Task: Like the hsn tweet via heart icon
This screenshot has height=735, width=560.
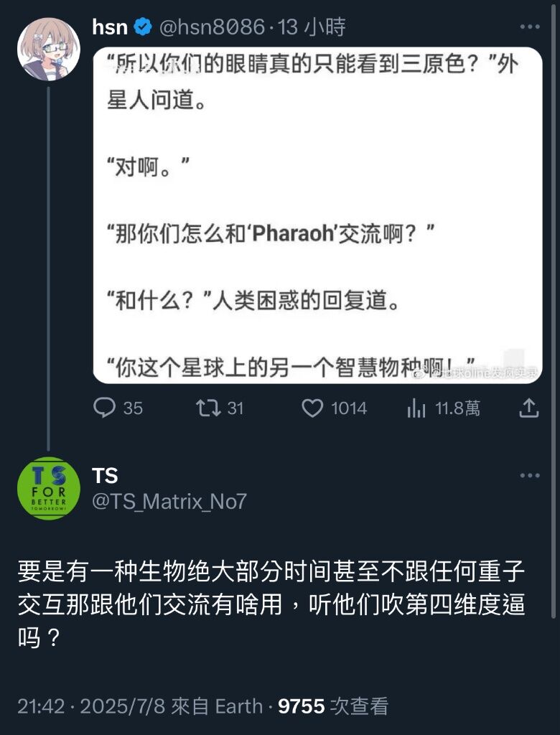Action: click(x=312, y=408)
